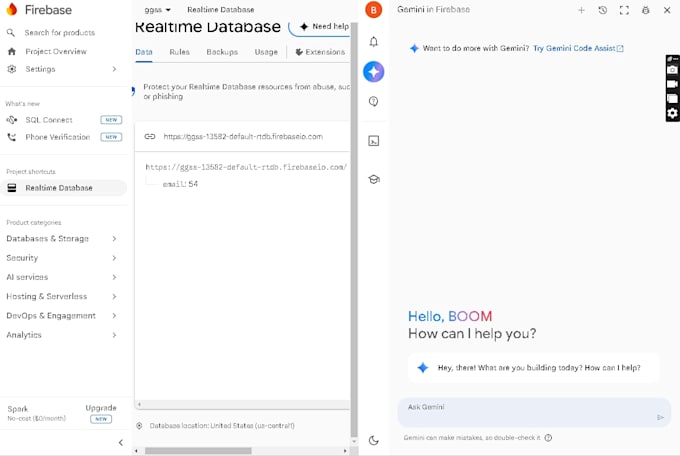Copy database URL link icon
Image resolution: width=680 pixels, height=456 pixels.
tap(150, 136)
